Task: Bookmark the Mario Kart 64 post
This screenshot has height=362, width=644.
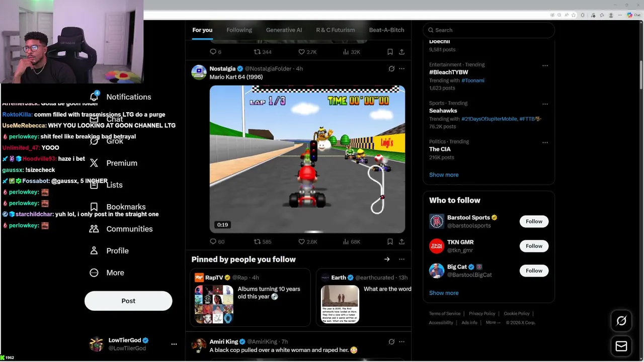Action: 390,242
